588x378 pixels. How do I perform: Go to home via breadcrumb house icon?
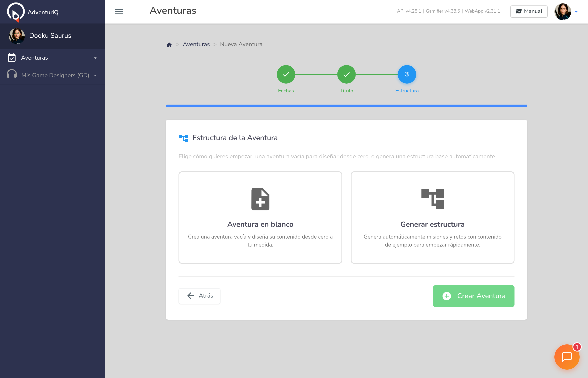[169, 45]
